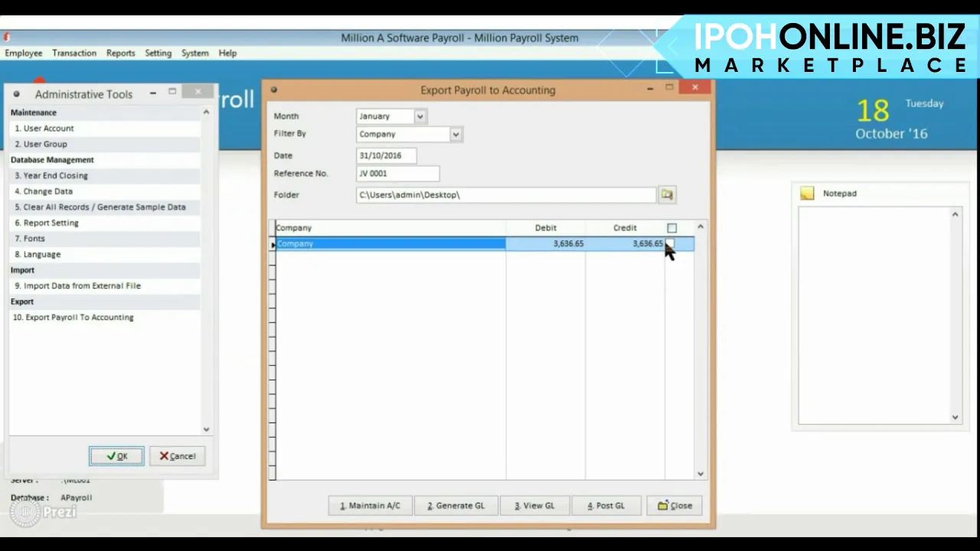Image resolution: width=980 pixels, height=551 pixels.
Task: Click the grid scrollbar up arrow
Action: (700, 227)
